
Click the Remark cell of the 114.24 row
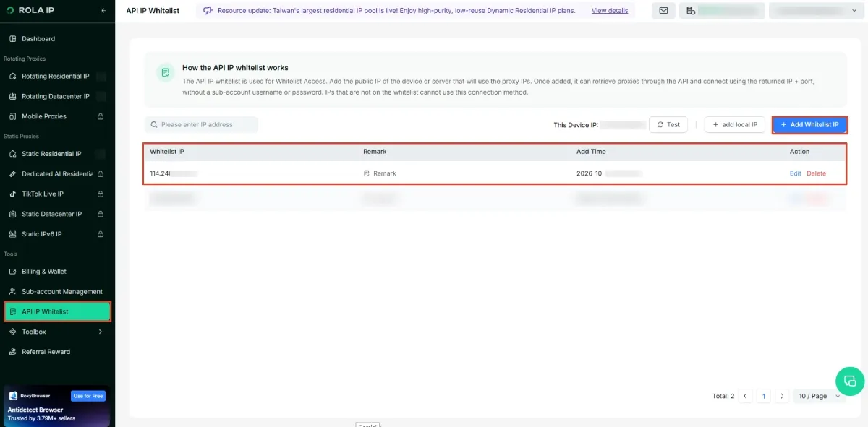[380, 173]
